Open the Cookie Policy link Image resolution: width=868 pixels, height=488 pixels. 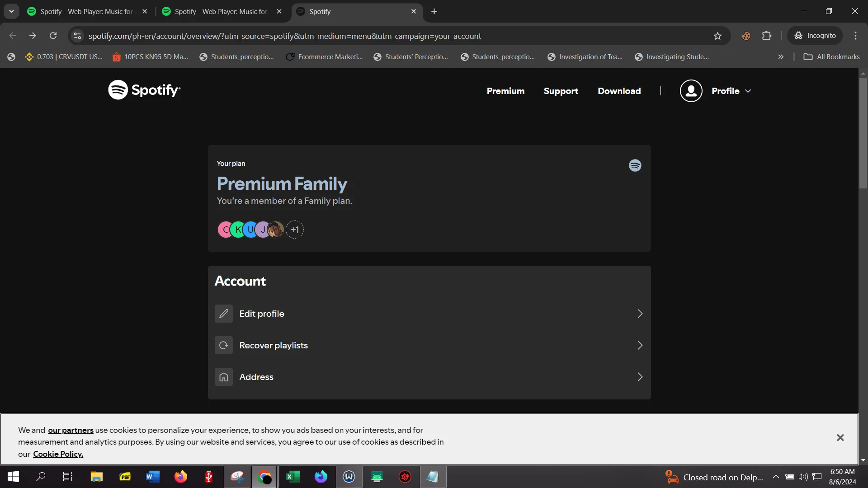(58, 454)
